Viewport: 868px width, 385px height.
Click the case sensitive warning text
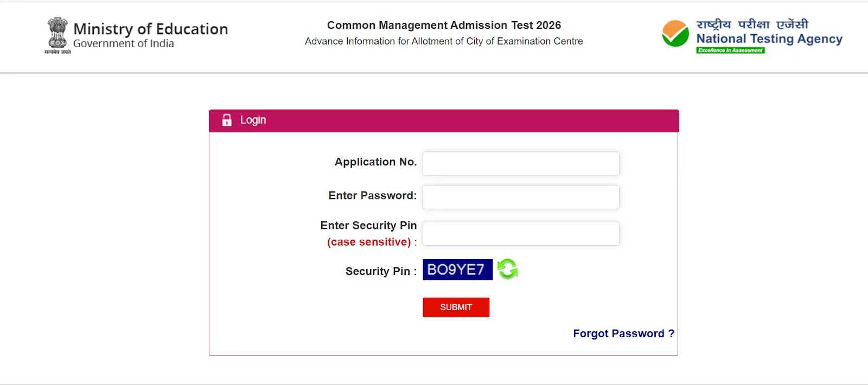tap(369, 242)
